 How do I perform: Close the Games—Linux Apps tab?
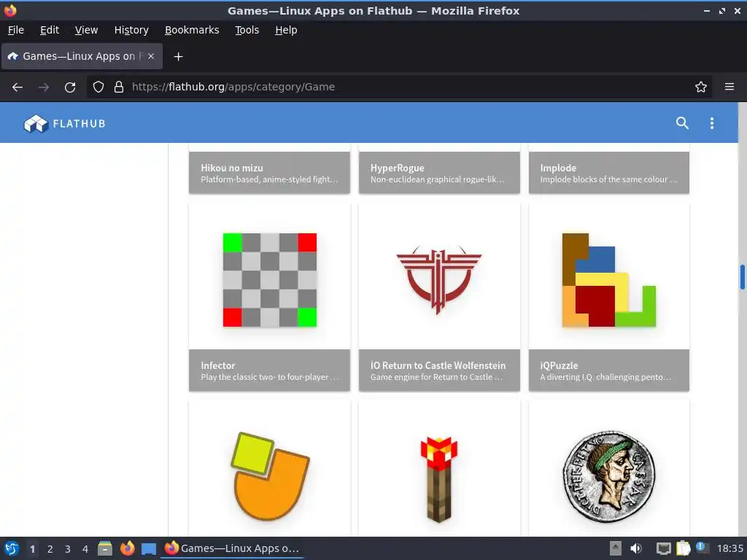click(151, 56)
